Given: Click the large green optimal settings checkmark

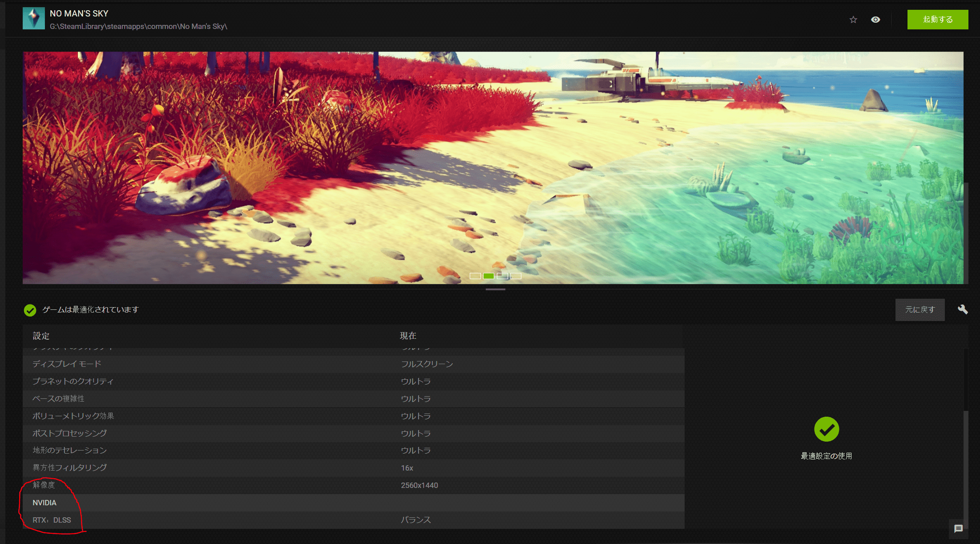Looking at the screenshot, I should (827, 429).
